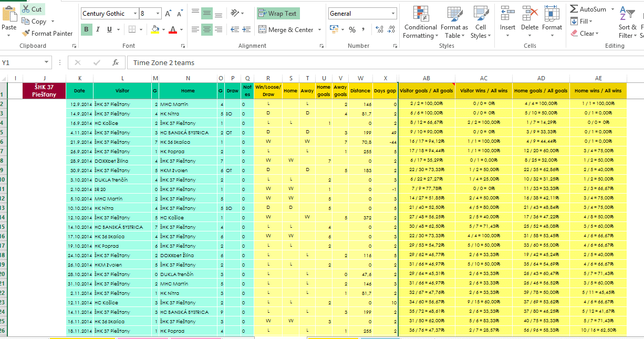Viewport: 644px width, 339px height.
Task: Decrease font size with the smaller A icon
Action: 180,14
